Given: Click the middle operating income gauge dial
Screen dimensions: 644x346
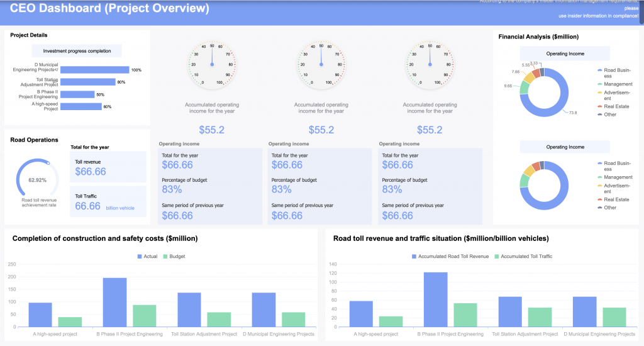Looking at the screenshot, I should click(321, 64).
